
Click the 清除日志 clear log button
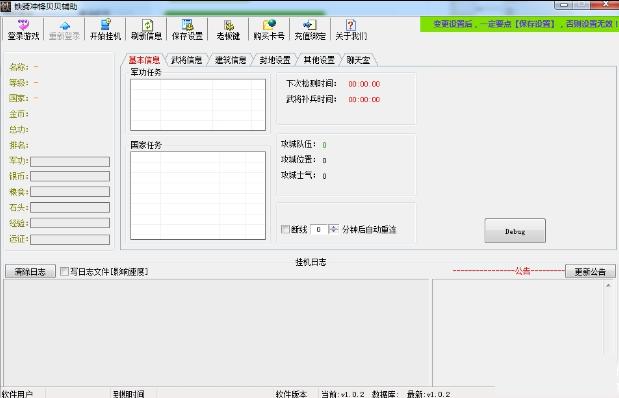[30, 272]
